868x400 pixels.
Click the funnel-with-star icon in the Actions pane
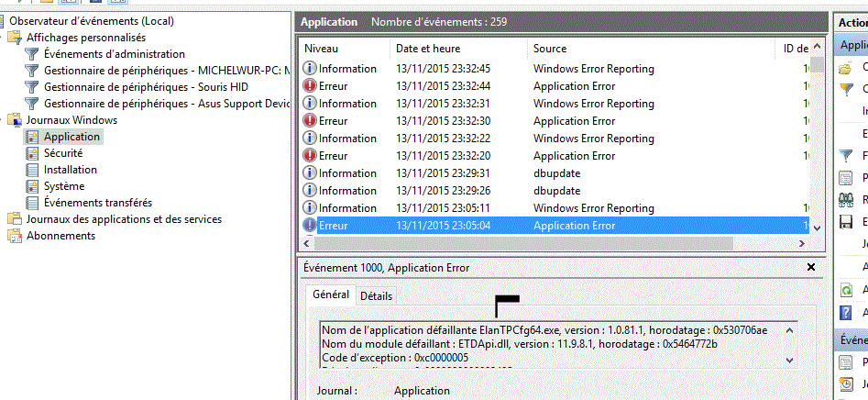click(846, 90)
